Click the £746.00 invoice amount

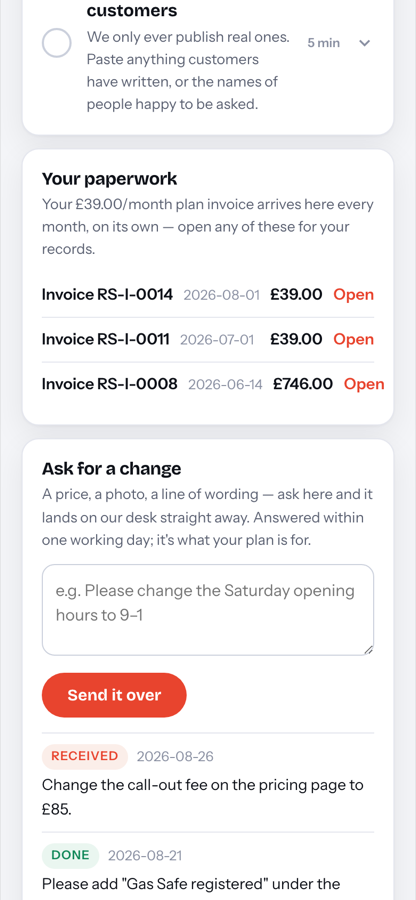pyautogui.click(x=303, y=385)
